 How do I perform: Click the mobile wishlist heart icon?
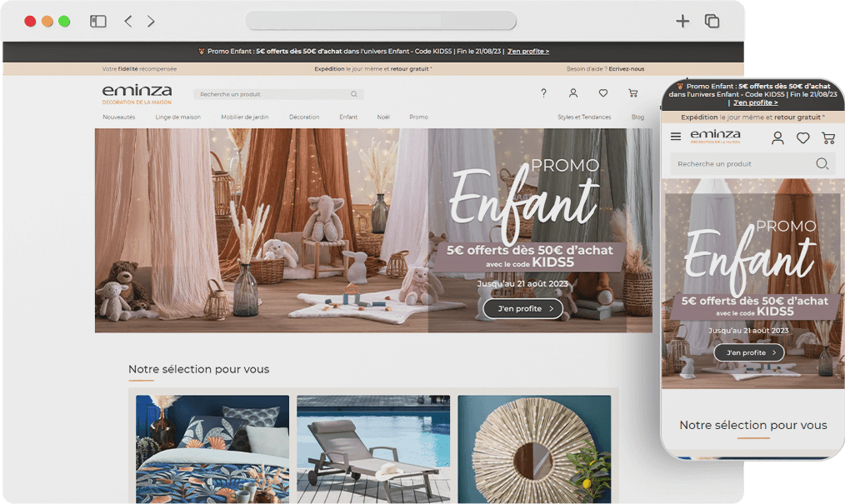coord(802,137)
